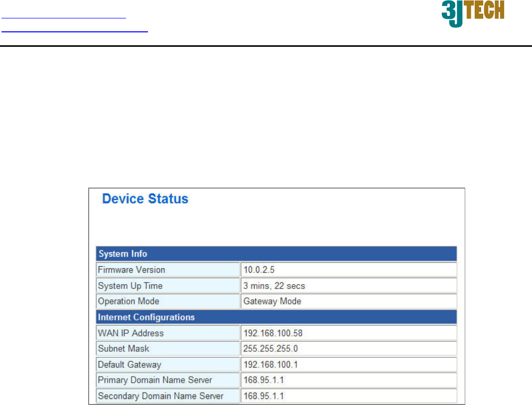
Task: Click WAN IP value 192.168.100.58
Action: (x=273, y=333)
